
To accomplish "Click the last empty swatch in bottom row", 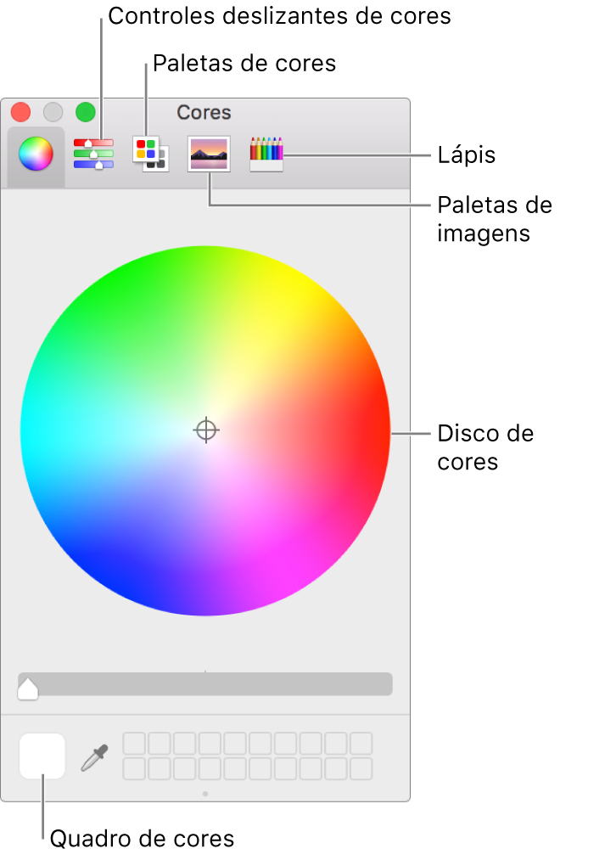I will pos(361,769).
